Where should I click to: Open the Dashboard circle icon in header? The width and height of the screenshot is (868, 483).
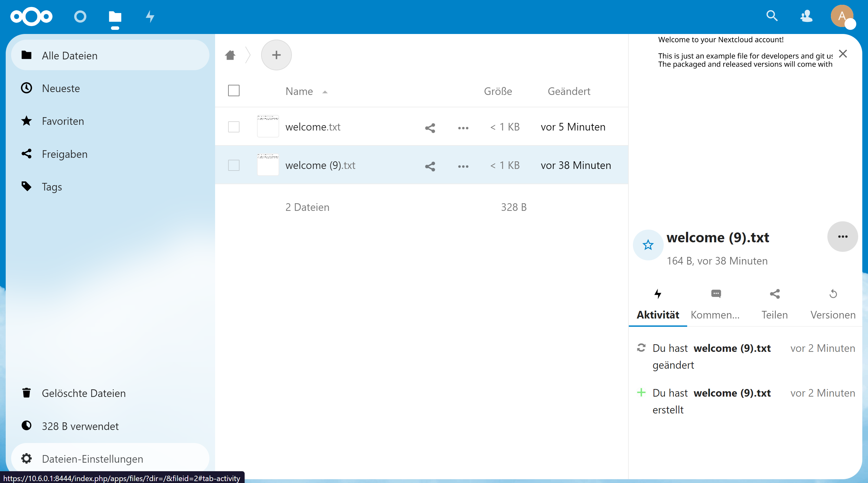click(x=80, y=16)
